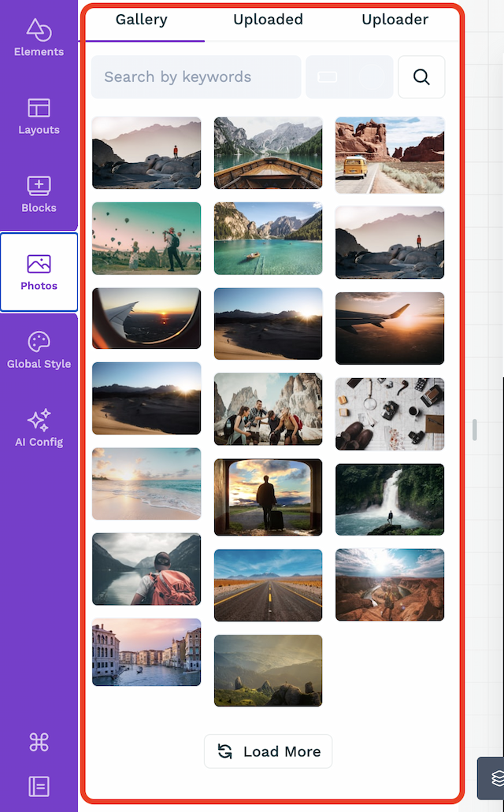Image resolution: width=504 pixels, height=812 pixels.
Task: Open the Global Style panel
Action: tap(39, 350)
